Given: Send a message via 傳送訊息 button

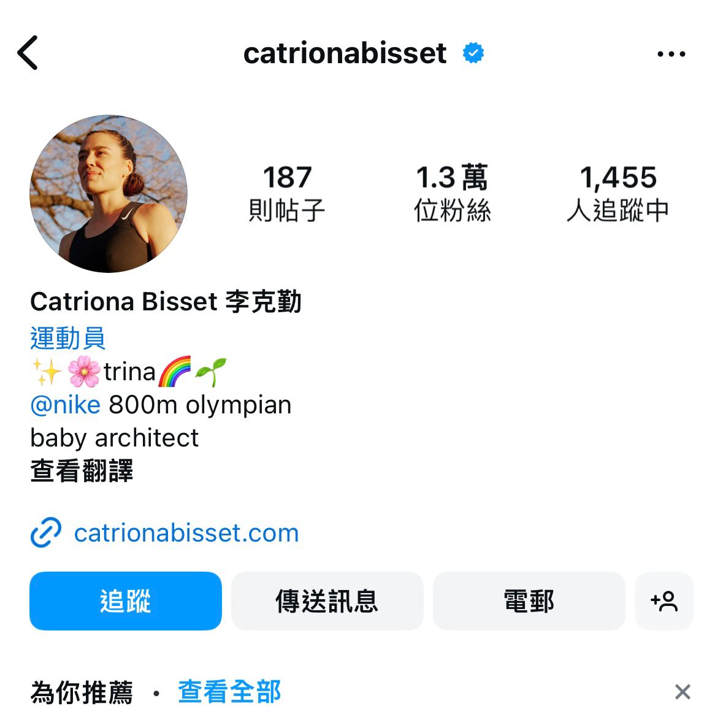Looking at the screenshot, I should coord(327,601).
